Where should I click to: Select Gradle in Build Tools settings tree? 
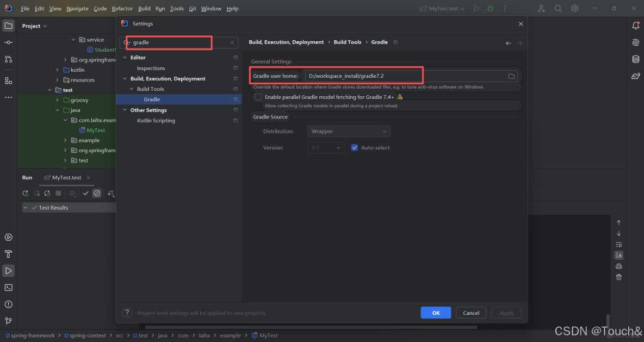(x=152, y=99)
